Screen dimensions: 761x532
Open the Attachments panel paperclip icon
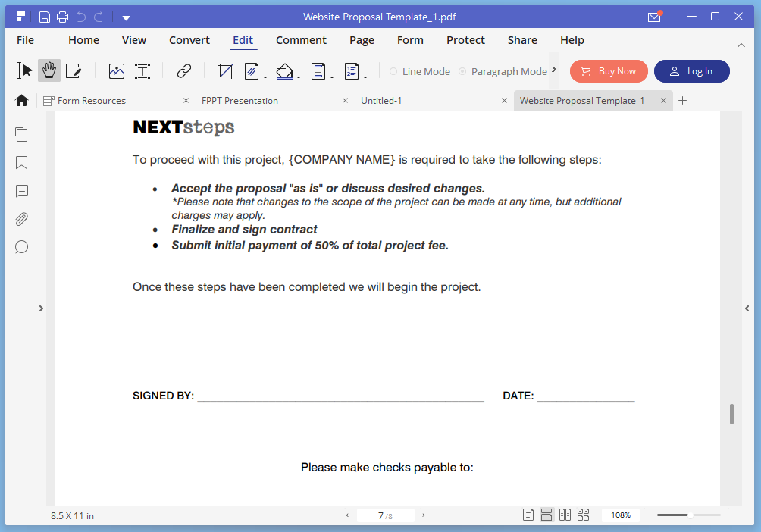coord(21,219)
